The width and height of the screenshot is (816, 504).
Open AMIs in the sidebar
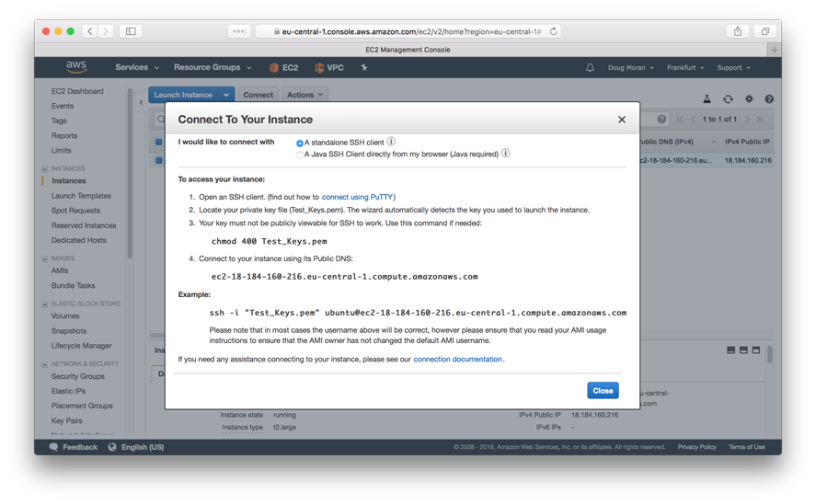click(59, 270)
